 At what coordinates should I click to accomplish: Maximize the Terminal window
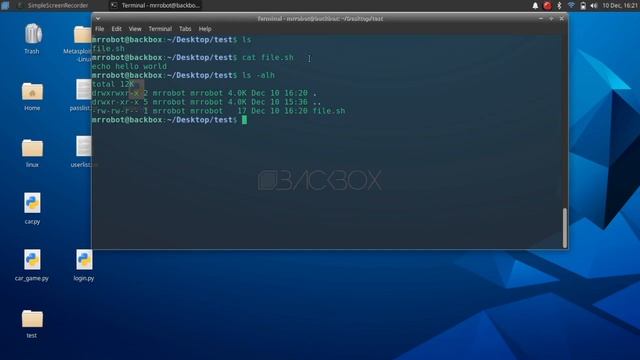tap(551, 19)
